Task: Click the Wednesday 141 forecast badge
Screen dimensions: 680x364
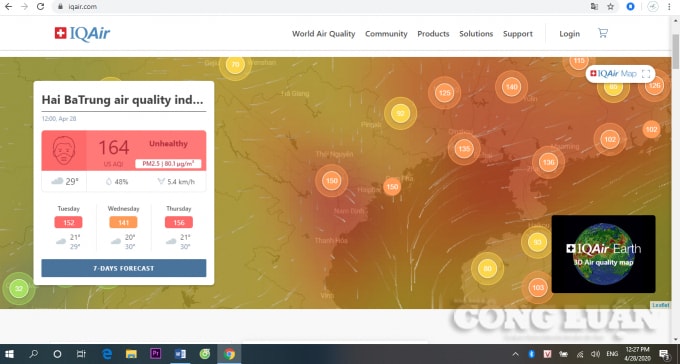Action: [123, 223]
